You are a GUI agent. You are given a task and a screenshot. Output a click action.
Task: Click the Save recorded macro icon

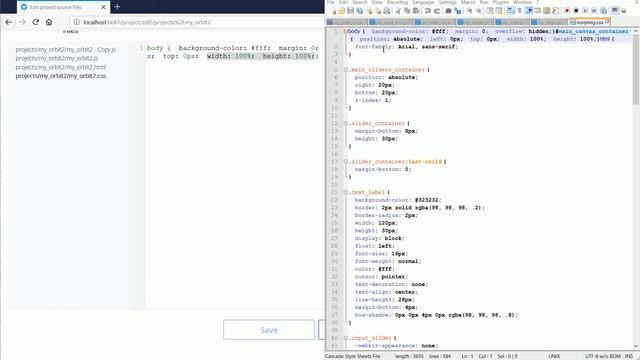point(604,11)
